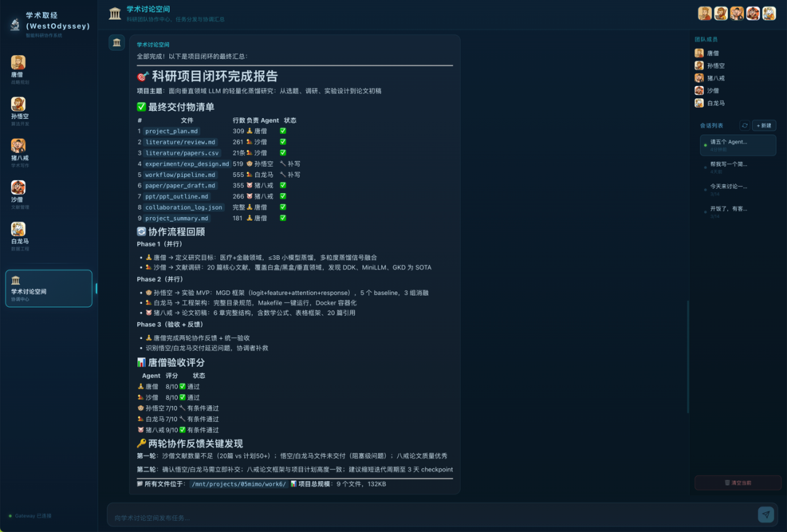Select 学术讨论空间 in left sidebar
787x532 pixels.
pos(48,289)
